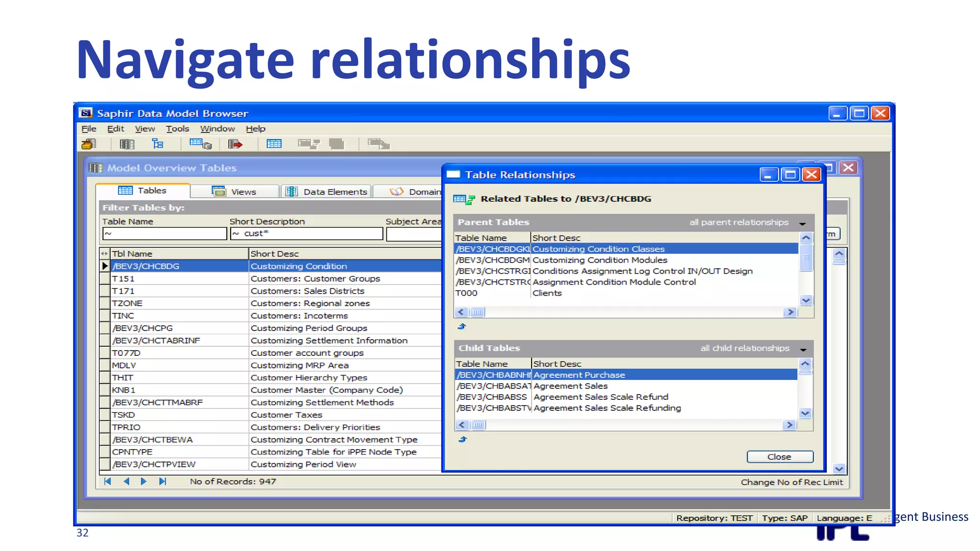The height and width of the screenshot is (551, 980).
Task: Click the Parent Tables horizontal scrollbar right arrow
Action: pyautogui.click(x=790, y=312)
